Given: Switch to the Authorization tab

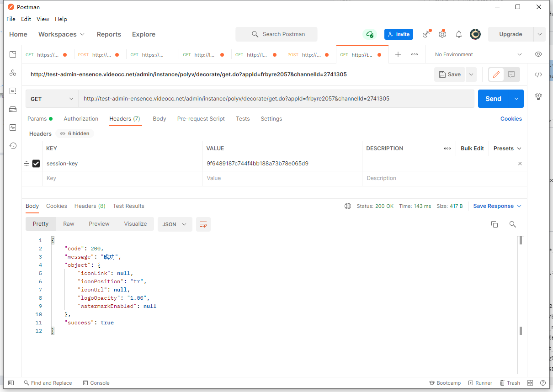Looking at the screenshot, I should [x=81, y=119].
